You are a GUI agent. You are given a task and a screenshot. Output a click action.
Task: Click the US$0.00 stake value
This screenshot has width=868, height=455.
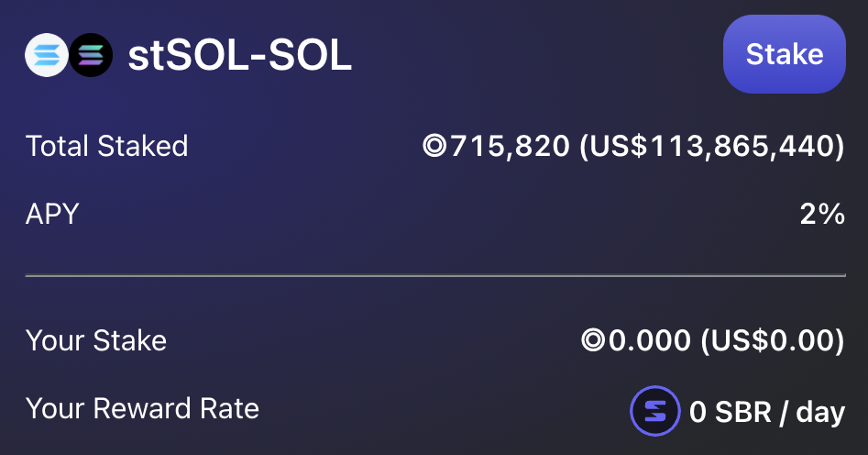(x=772, y=341)
